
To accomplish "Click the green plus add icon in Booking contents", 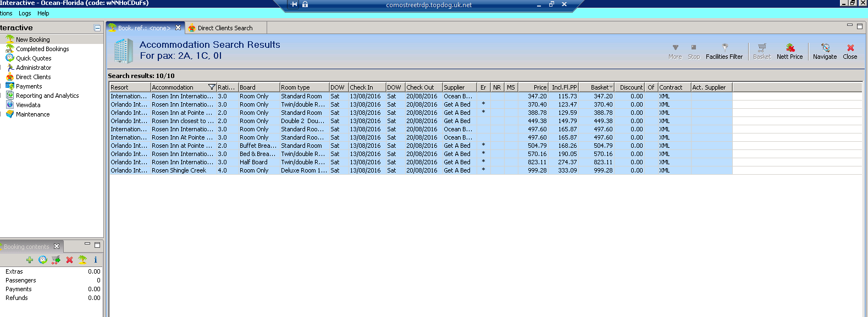I will [x=30, y=260].
